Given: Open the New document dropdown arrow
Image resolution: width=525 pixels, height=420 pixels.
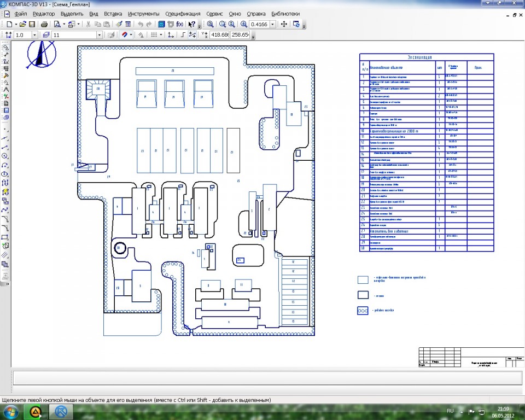Looking at the screenshot, I should click(16, 24).
